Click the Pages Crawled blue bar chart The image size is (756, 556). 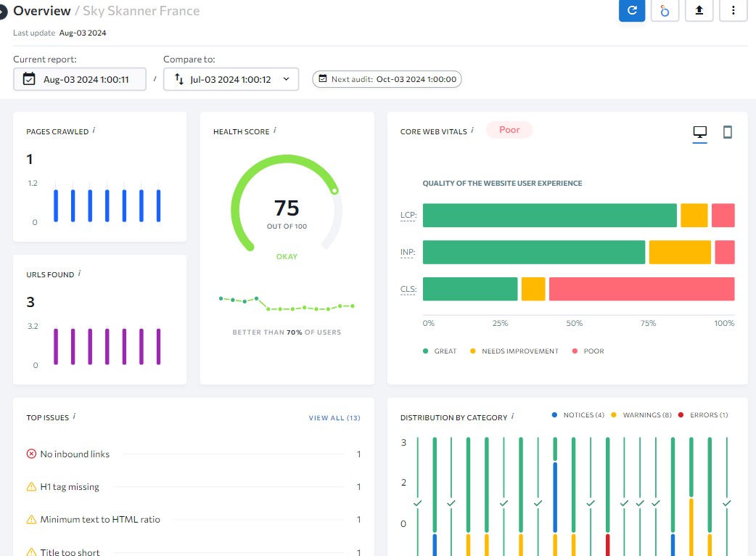click(107, 205)
